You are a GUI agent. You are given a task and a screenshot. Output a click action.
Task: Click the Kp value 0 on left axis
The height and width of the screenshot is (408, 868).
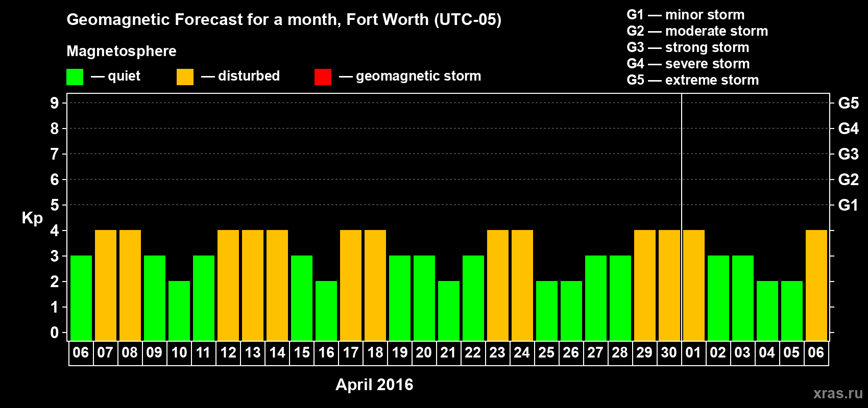click(x=55, y=333)
